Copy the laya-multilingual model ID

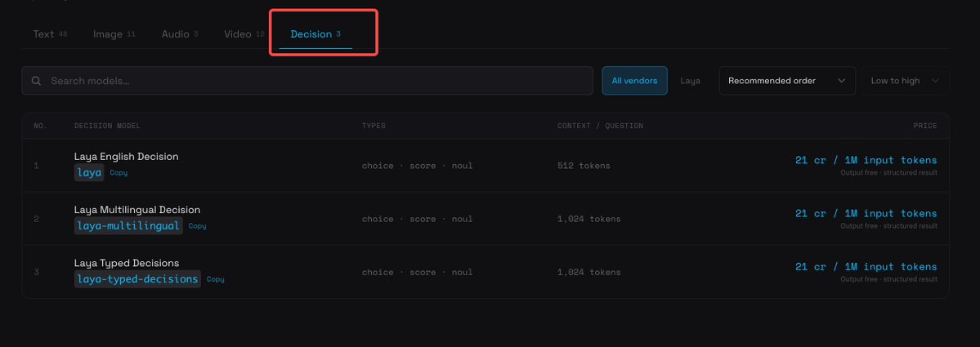tap(198, 226)
